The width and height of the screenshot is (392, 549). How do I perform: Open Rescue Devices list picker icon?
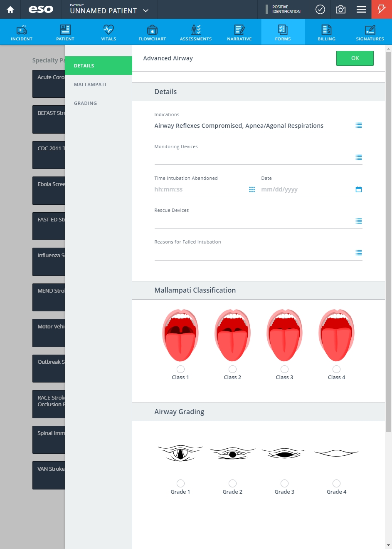(359, 221)
